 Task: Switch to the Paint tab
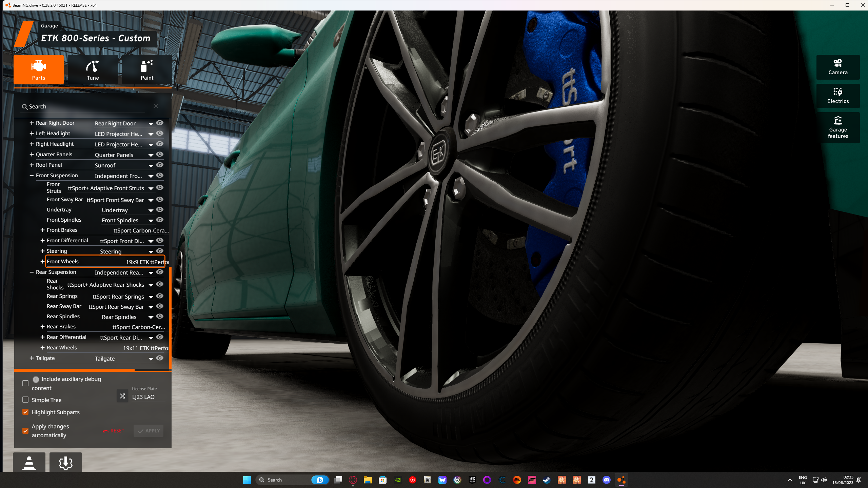tap(147, 70)
